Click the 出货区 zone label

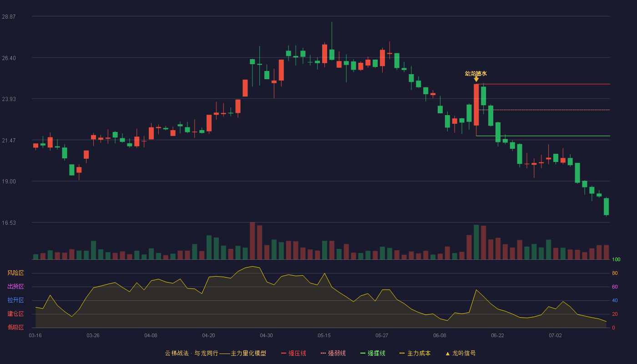tap(15, 287)
